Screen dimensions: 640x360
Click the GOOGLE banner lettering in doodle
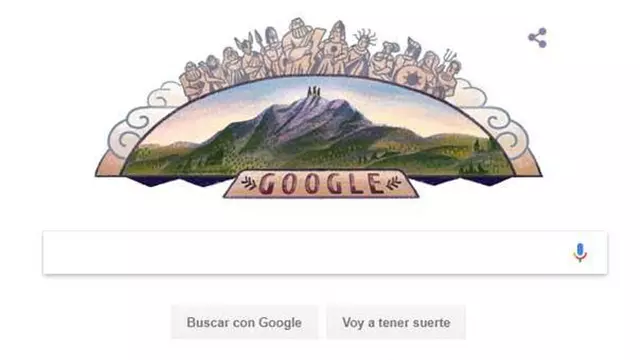[x=320, y=184]
